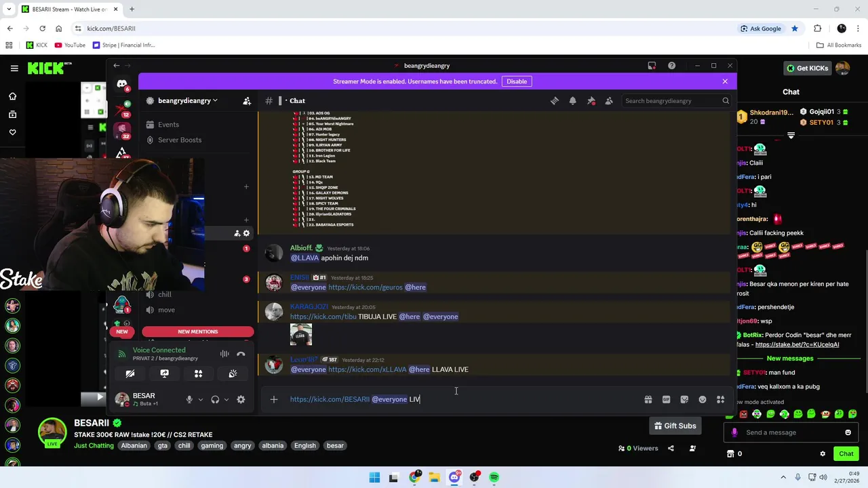Open image thumbnail under TIBUJA LIVE message
868x488 pixels.
pos(301,335)
